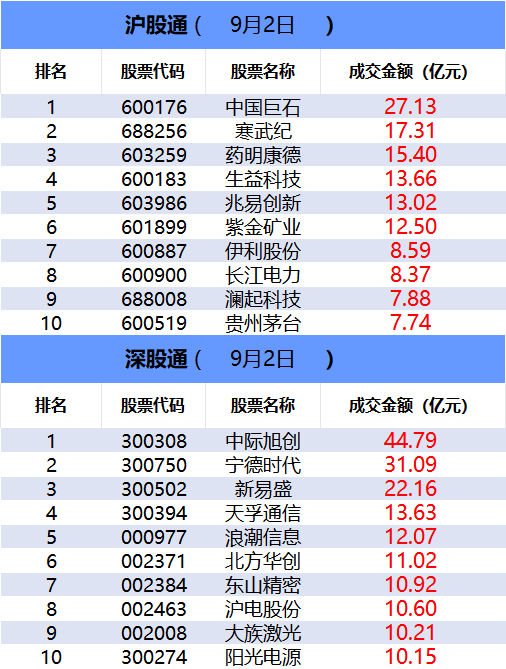Click stock name 寒武纪
Screen dimensions: 506x669
pos(263,131)
